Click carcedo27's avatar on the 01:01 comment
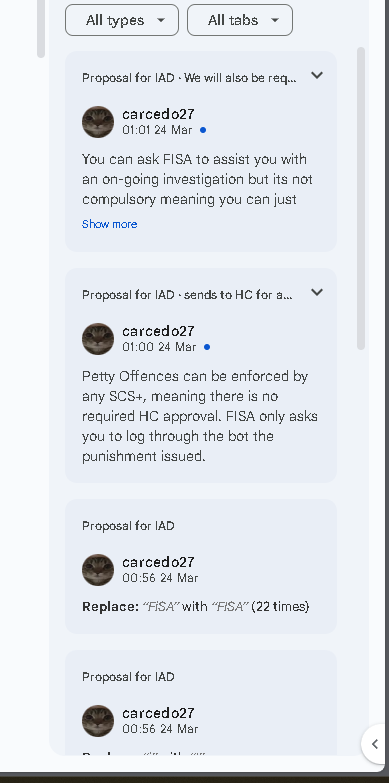The width and height of the screenshot is (389, 783). click(x=98, y=122)
